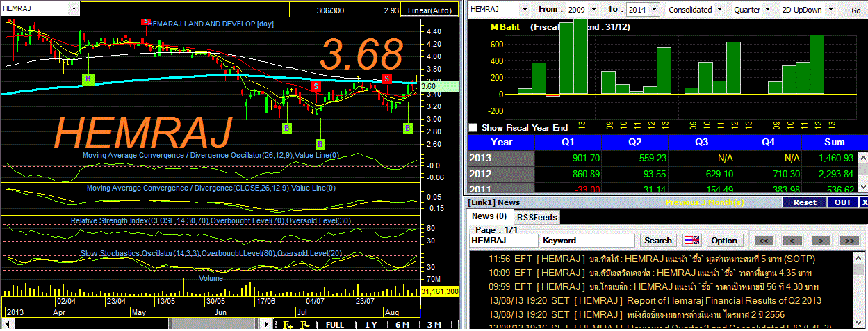Go to last news page (>>)

pyautogui.click(x=849, y=240)
